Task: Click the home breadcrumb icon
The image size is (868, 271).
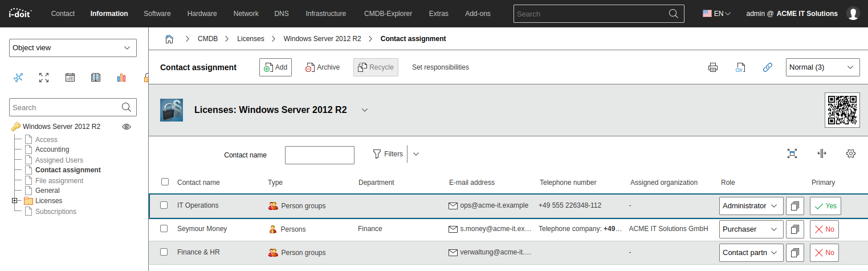Action: pos(169,39)
